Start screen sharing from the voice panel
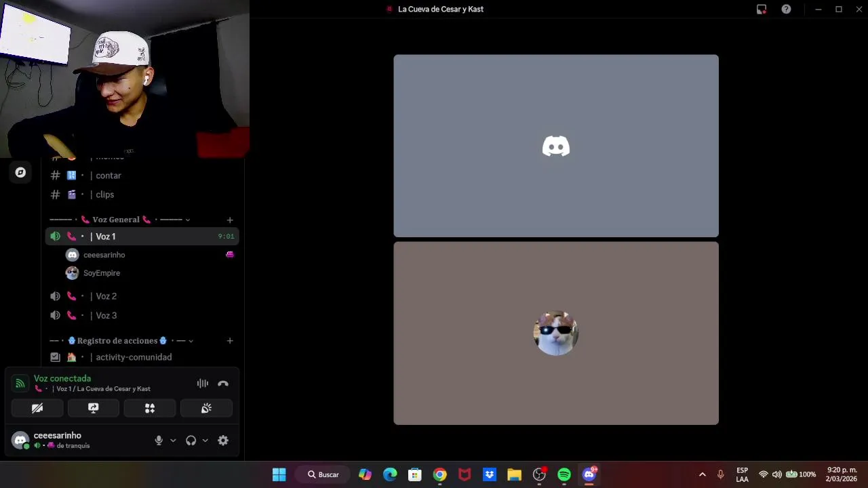868x488 pixels. click(94, 408)
